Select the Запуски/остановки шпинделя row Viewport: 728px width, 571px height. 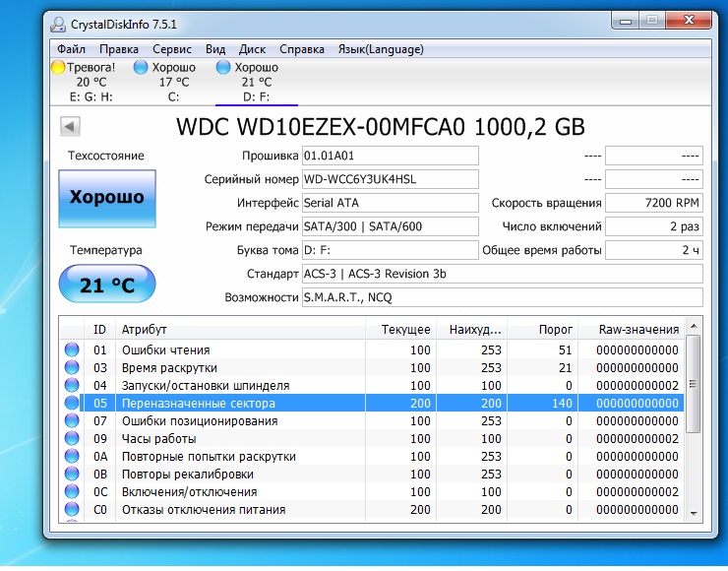(x=372, y=385)
